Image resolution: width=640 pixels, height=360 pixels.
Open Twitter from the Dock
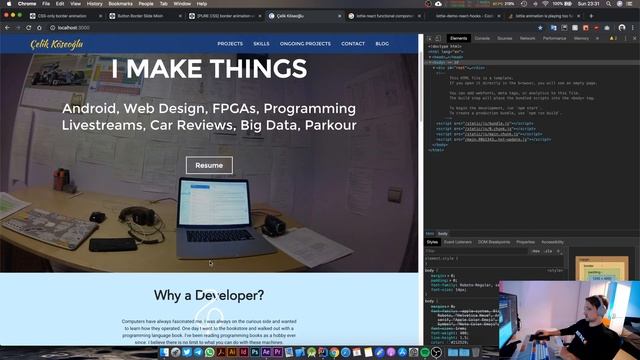[x=187, y=352]
